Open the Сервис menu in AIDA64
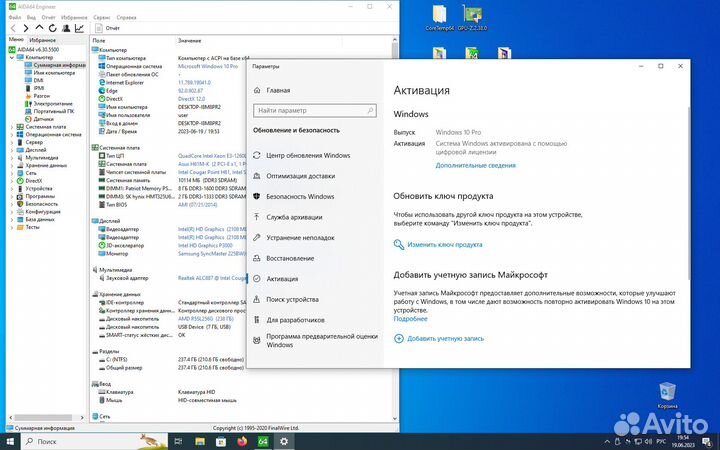Screen dimensions: 720x450 [101, 17]
